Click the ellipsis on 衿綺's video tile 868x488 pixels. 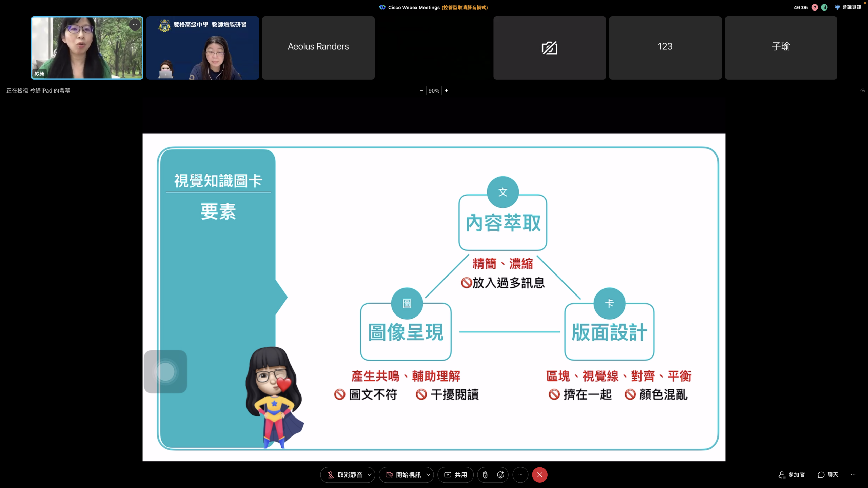135,25
